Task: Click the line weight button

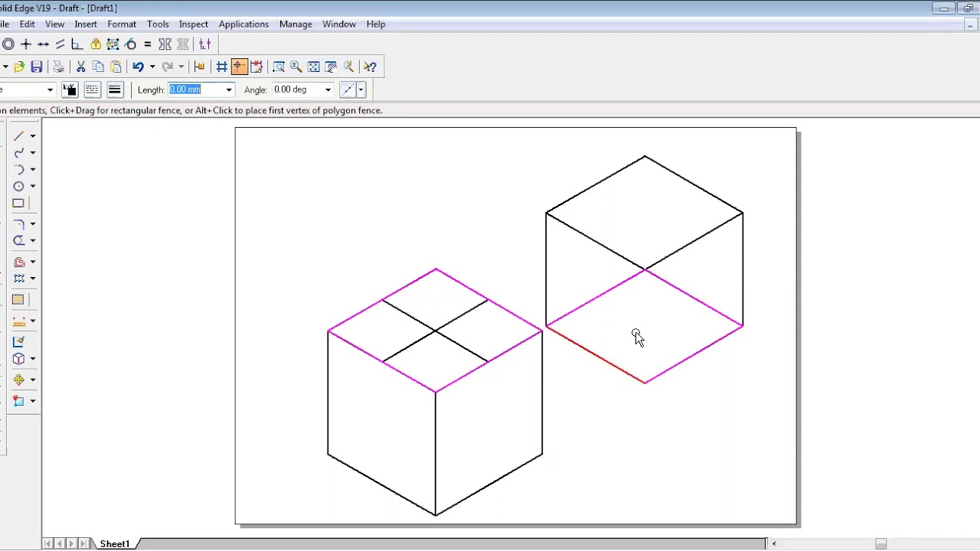Action: point(114,90)
